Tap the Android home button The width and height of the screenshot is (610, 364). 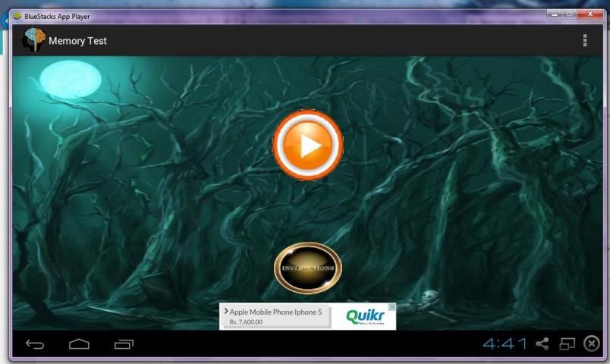click(x=79, y=344)
